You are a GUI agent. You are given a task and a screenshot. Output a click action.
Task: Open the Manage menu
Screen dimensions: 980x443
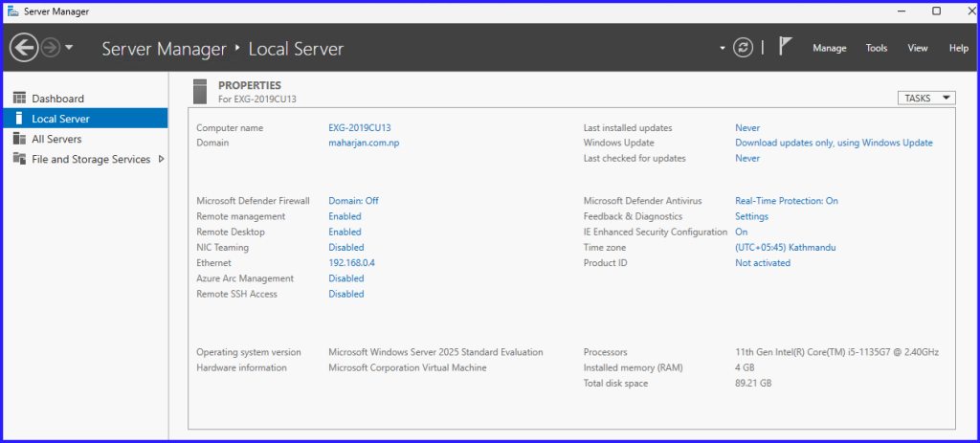point(829,48)
